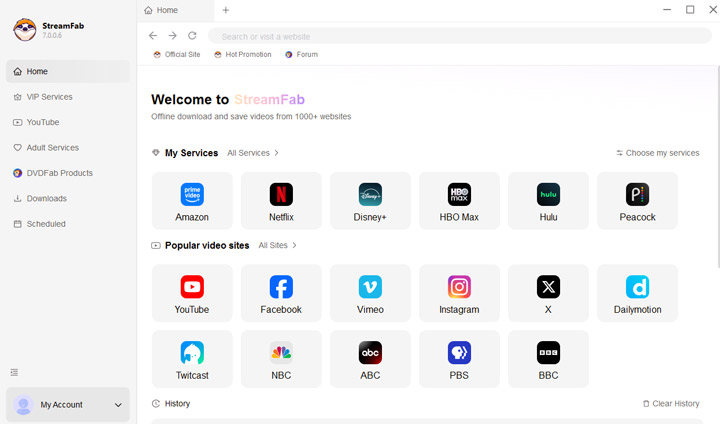The height and width of the screenshot is (424, 720).
Task: Open the ABC site tile
Action: pos(370,359)
